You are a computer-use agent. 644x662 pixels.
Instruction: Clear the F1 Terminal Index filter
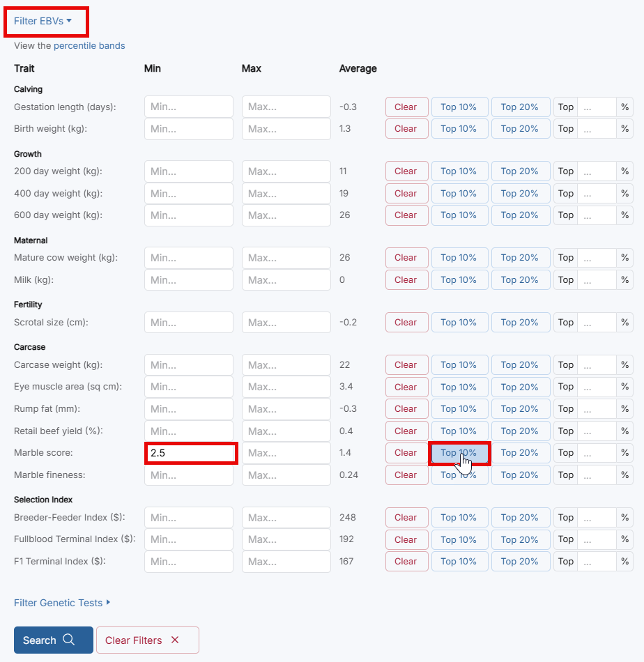[x=406, y=561]
